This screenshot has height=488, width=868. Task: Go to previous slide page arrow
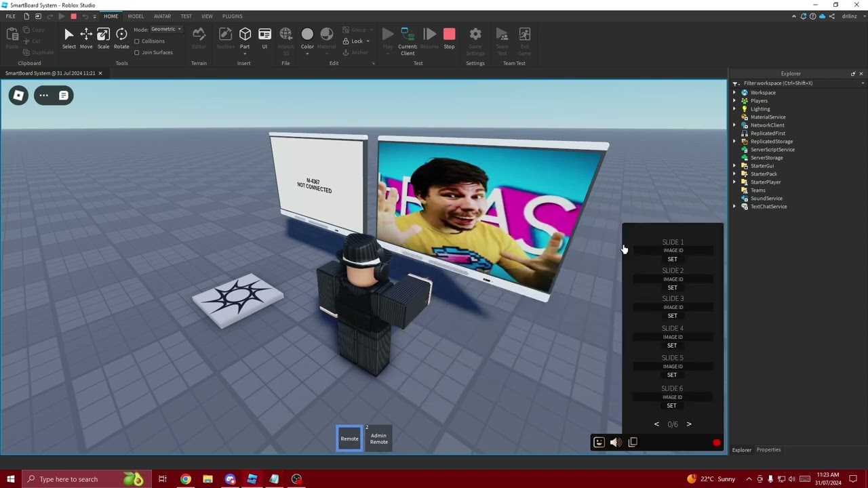point(656,424)
